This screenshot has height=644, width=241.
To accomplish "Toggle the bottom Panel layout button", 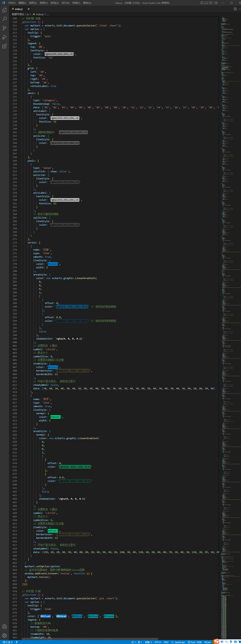I will (206, 3).
